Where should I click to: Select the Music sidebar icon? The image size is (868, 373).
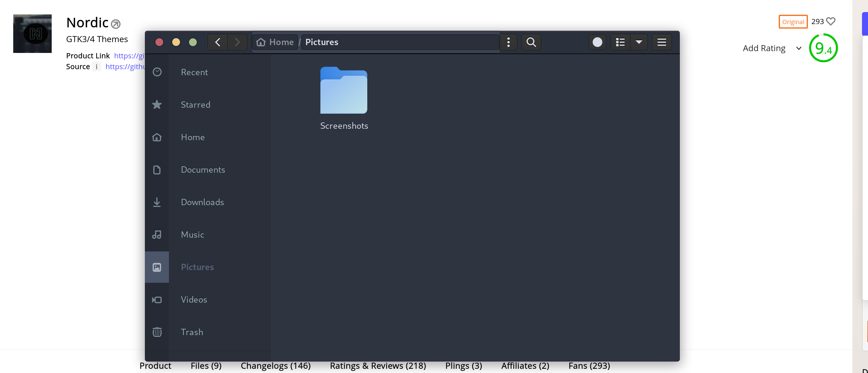[x=157, y=234]
